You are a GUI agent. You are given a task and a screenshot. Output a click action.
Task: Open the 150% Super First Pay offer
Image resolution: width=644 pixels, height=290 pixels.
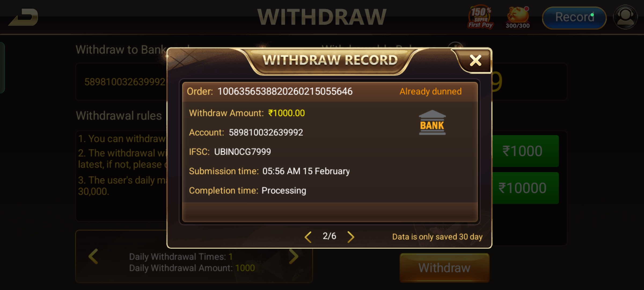(481, 17)
